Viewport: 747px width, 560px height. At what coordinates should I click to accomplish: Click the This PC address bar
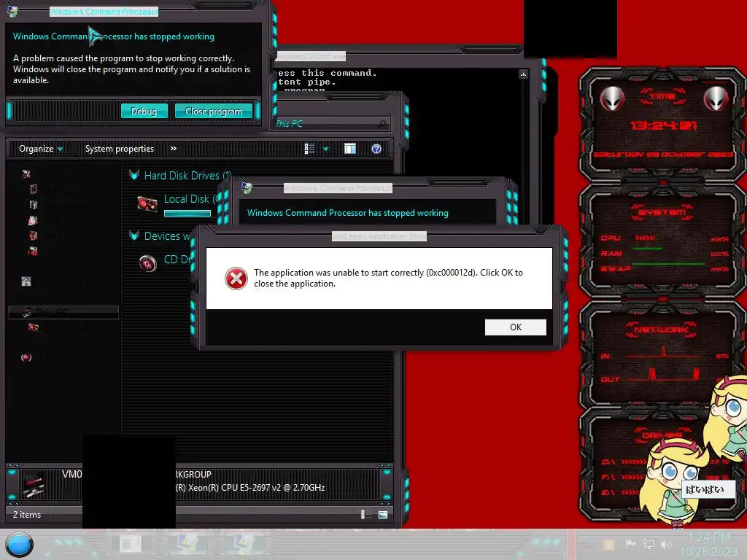click(329, 124)
